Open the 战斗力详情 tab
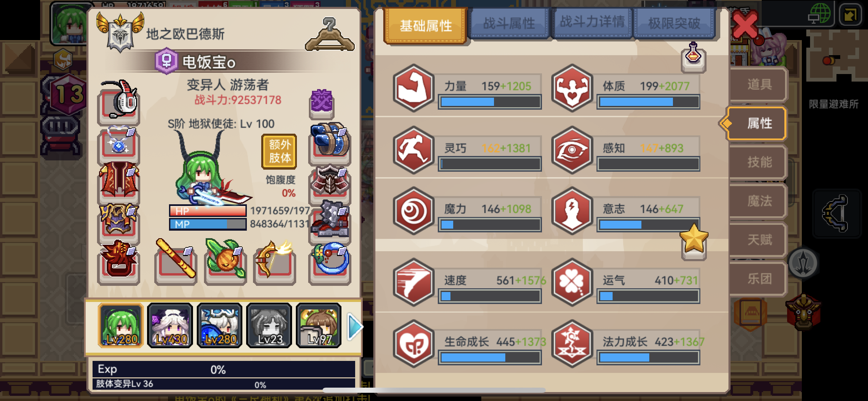 [592, 23]
